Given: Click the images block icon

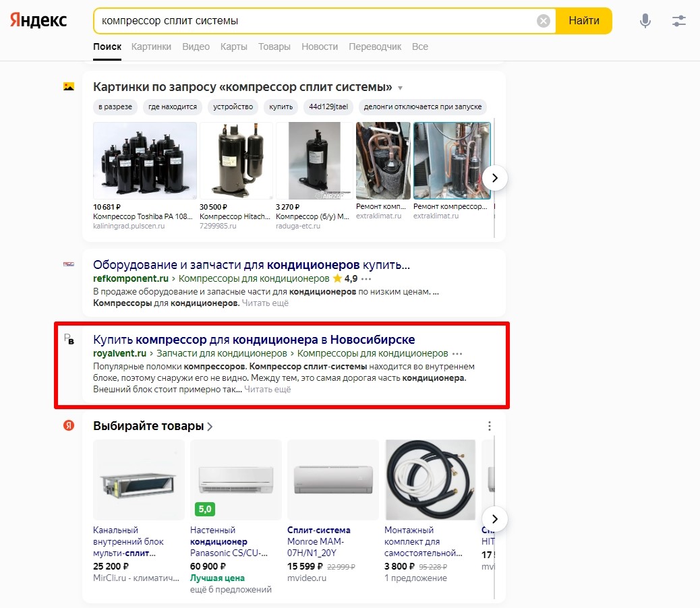Looking at the screenshot, I should 69,87.
